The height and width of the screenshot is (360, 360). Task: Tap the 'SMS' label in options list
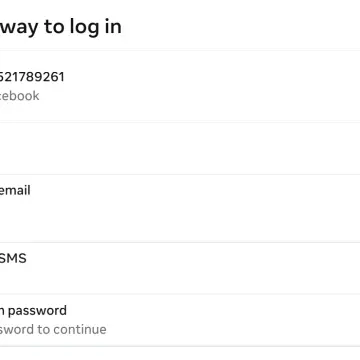pos(13,259)
